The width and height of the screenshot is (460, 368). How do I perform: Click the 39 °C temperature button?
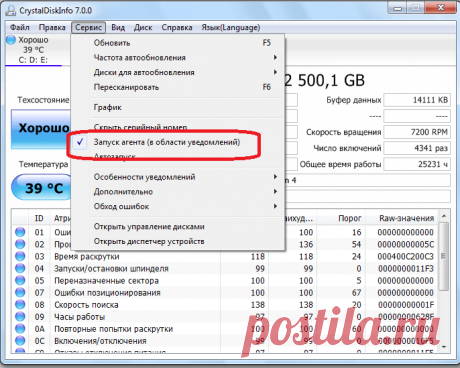[x=42, y=188]
